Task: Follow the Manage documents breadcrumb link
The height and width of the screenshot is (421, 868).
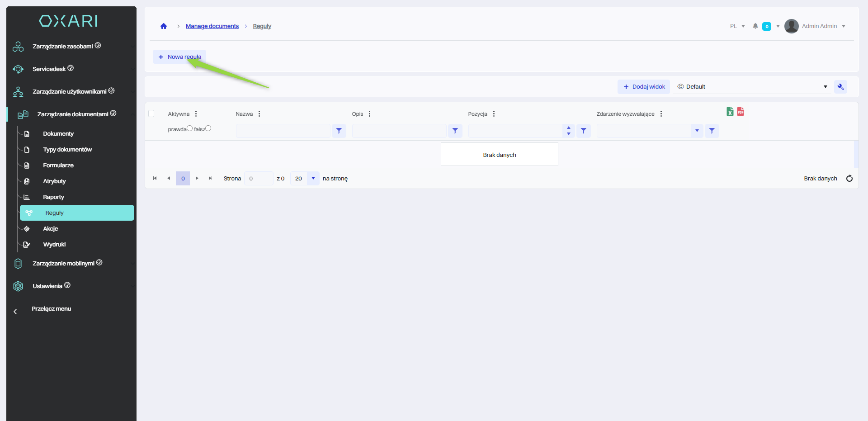Action: tap(212, 26)
